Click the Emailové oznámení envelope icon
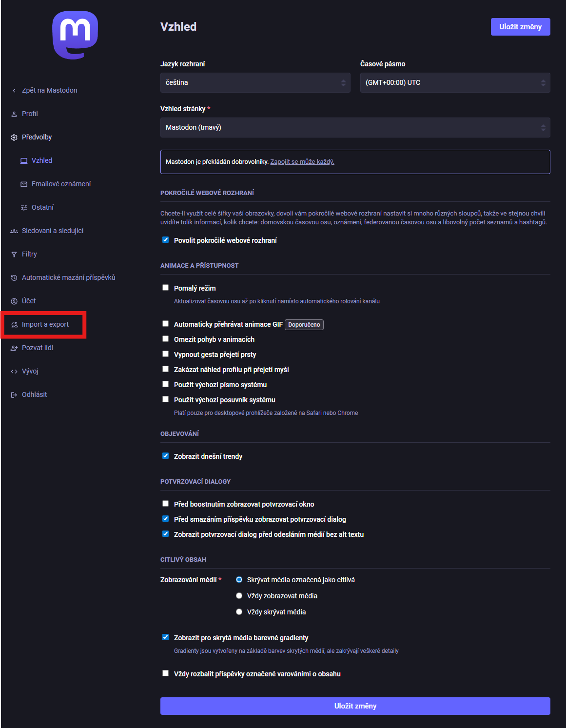Image resolution: width=566 pixels, height=728 pixels. (x=24, y=184)
